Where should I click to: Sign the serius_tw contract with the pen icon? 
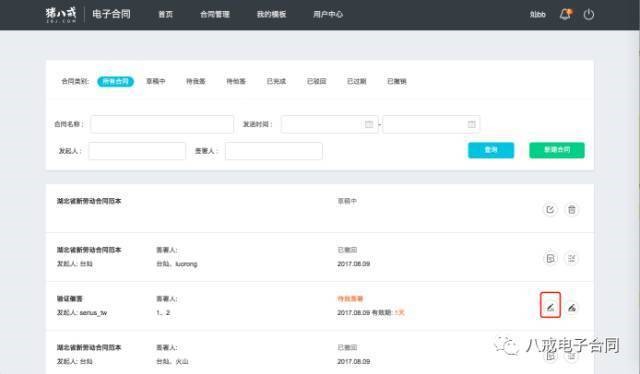coord(550,307)
